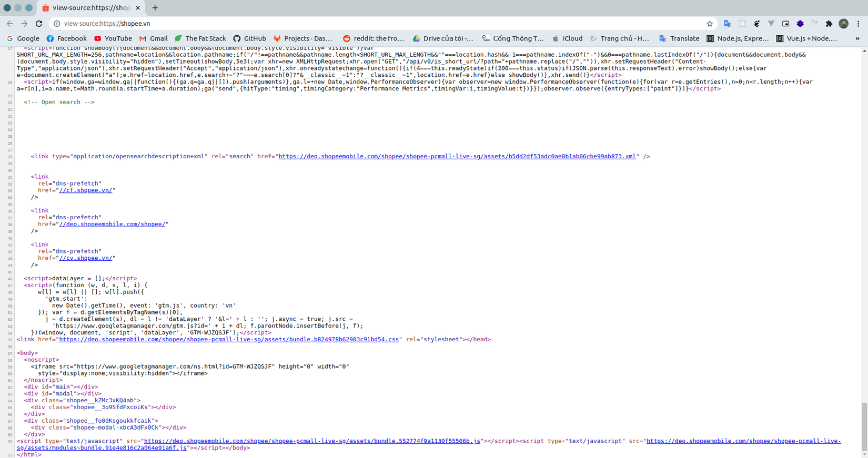Open a new tab
The width and height of the screenshot is (868, 458).
[155, 8]
